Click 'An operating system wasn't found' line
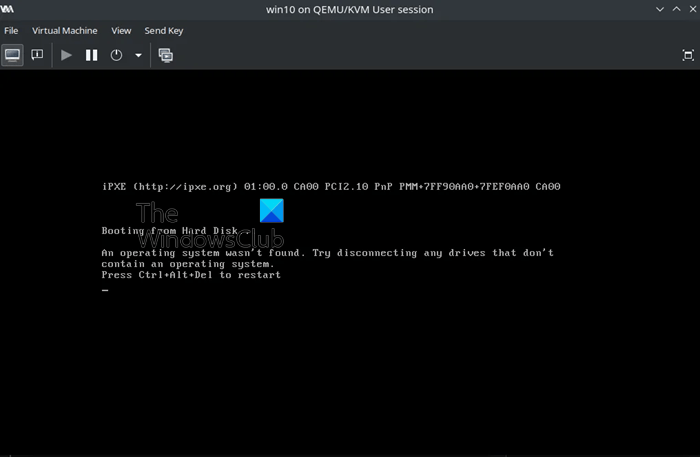The width and height of the screenshot is (700, 457). 328,253
